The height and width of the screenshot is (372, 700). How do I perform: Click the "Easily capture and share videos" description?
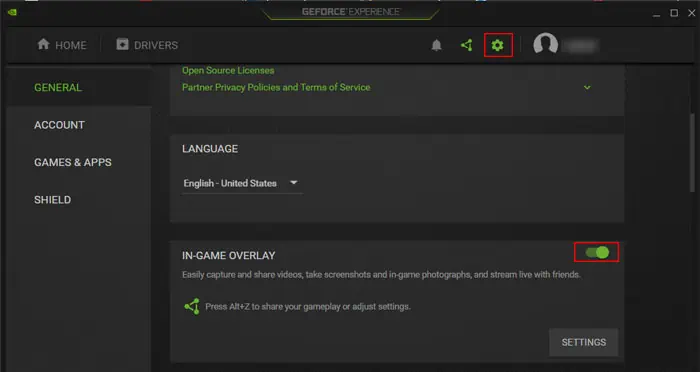[381, 275]
